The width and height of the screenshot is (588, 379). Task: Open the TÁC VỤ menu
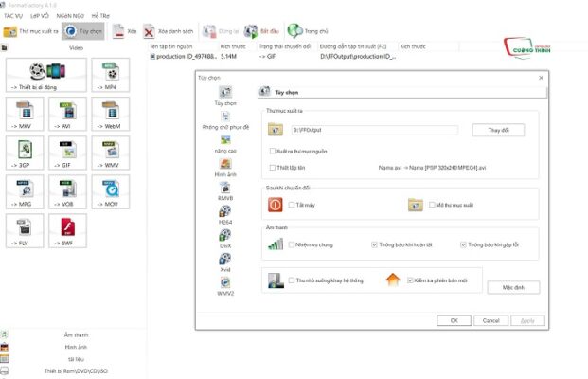pos(13,16)
